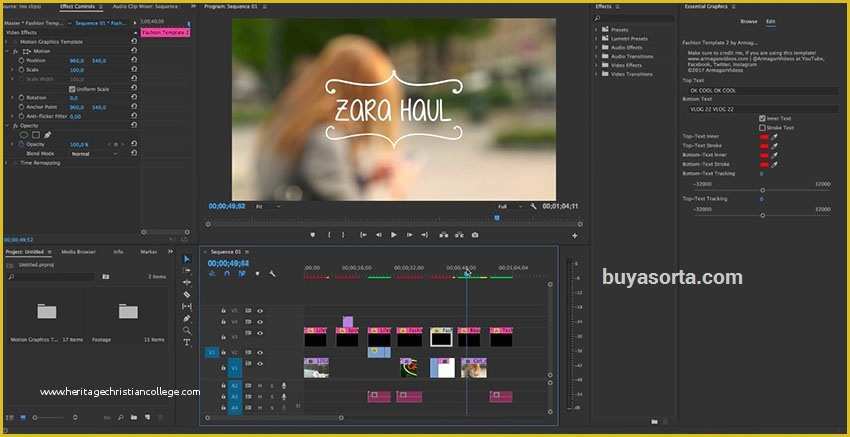Open Program monitor settings wrench
Viewport: 850px width, 437px height.
coord(533,207)
